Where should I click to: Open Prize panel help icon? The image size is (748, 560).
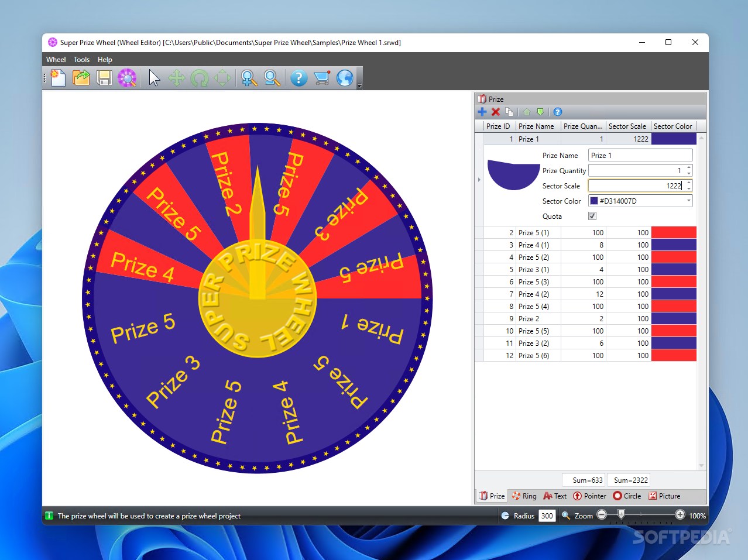pos(558,112)
